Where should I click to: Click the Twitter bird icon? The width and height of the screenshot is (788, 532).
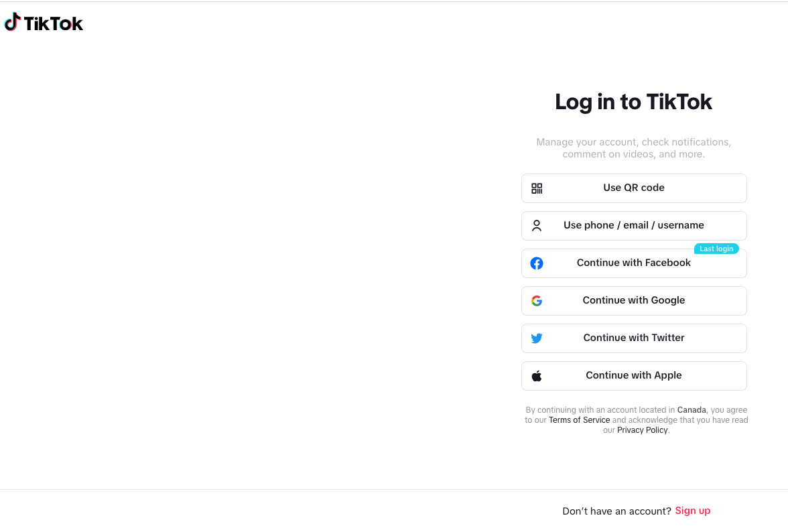[537, 338]
